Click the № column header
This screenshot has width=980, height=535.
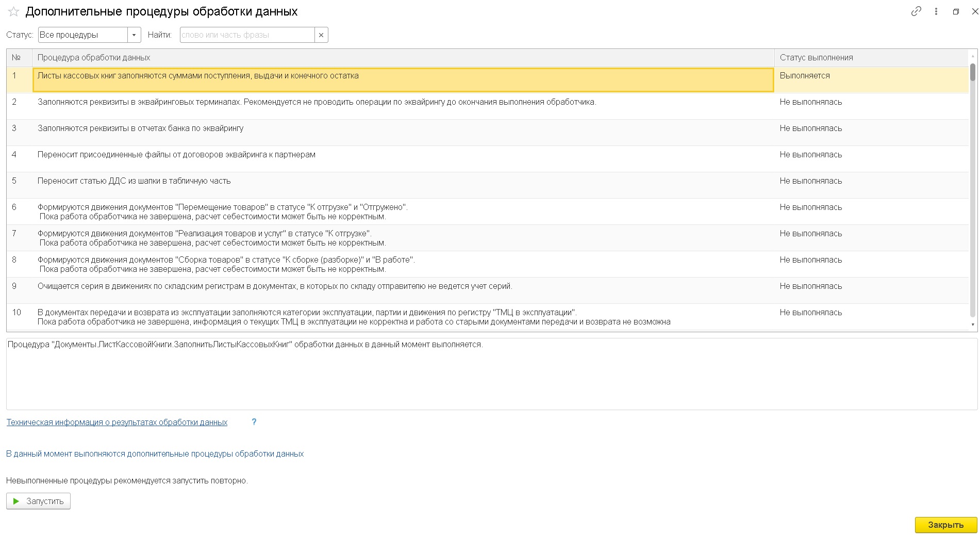click(x=19, y=58)
